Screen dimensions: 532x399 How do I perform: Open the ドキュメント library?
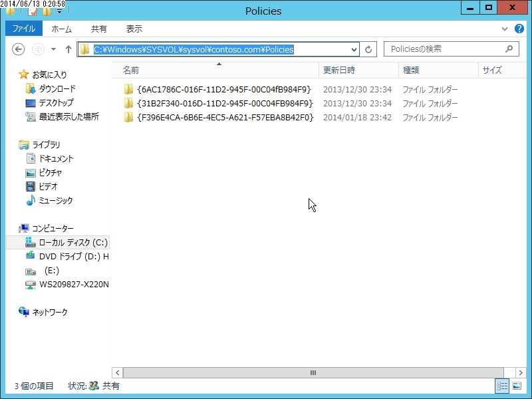click(56, 159)
